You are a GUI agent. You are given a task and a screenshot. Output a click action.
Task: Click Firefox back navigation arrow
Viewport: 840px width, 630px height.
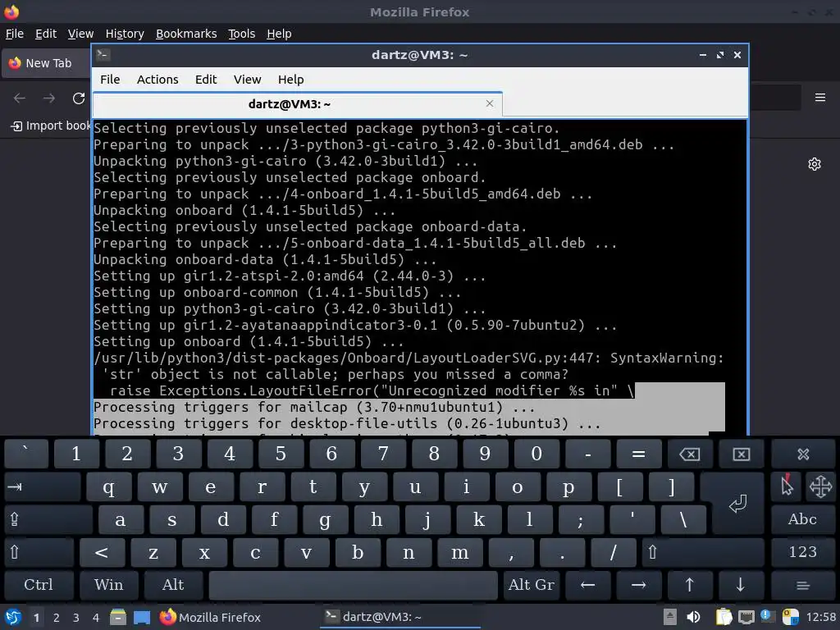20,98
